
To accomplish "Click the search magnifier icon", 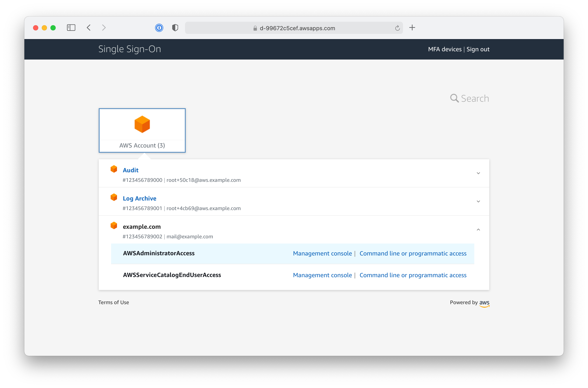I will (x=454, y=98).
